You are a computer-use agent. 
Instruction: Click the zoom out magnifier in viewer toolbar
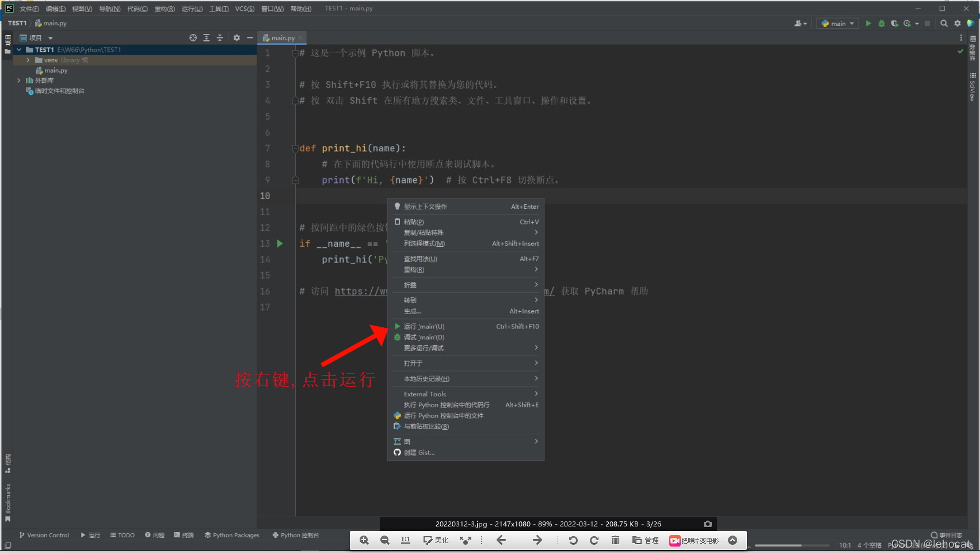[385, 540]
